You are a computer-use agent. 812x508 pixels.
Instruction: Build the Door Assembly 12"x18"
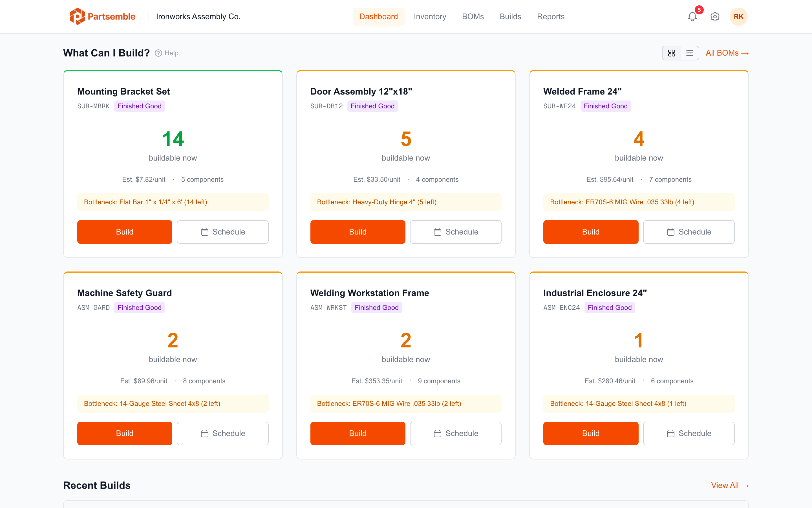358,232
